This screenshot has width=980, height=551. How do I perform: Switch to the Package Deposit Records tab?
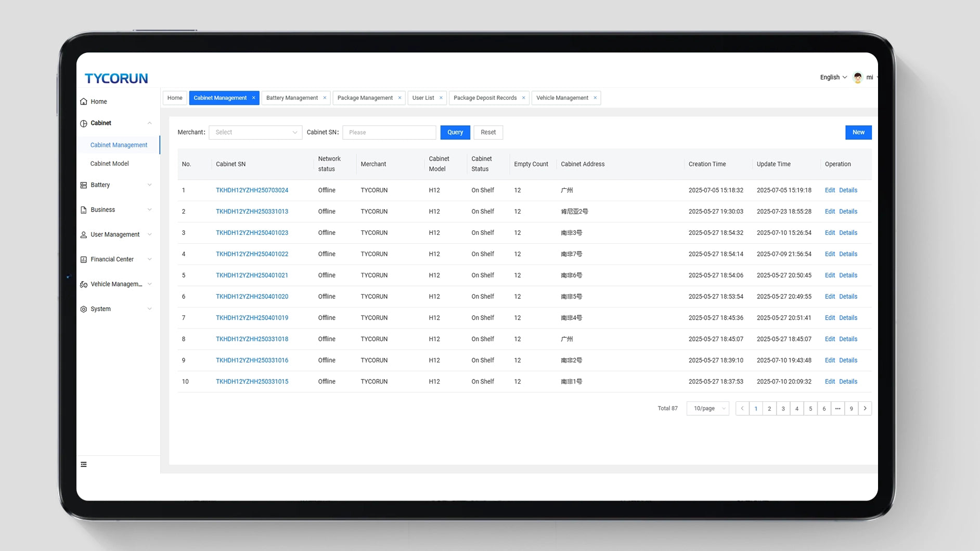485,98
